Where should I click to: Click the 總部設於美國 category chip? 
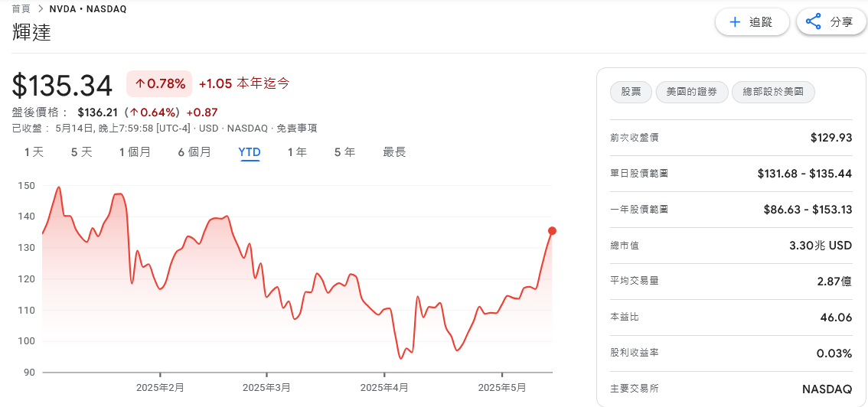point(773,93)
